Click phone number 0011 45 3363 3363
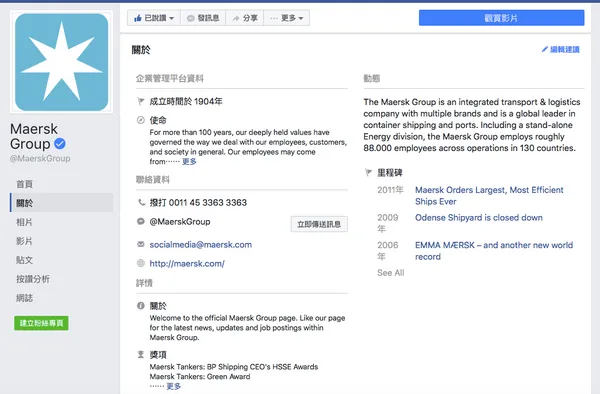 click(208, 202)
